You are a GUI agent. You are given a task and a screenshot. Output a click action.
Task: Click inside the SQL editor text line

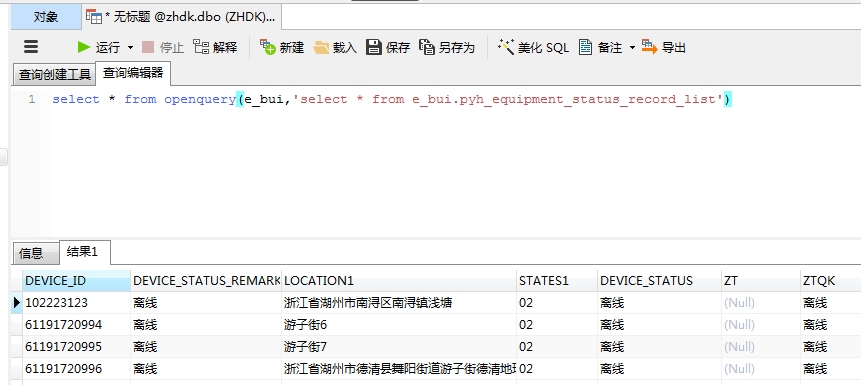[x=392, y=99]
